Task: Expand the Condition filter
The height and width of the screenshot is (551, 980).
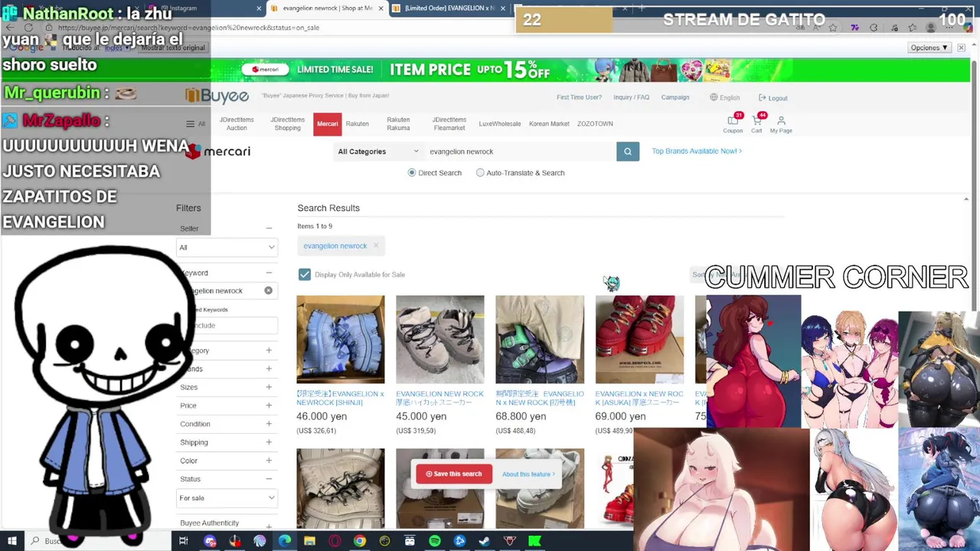Action: pos(269,424)
